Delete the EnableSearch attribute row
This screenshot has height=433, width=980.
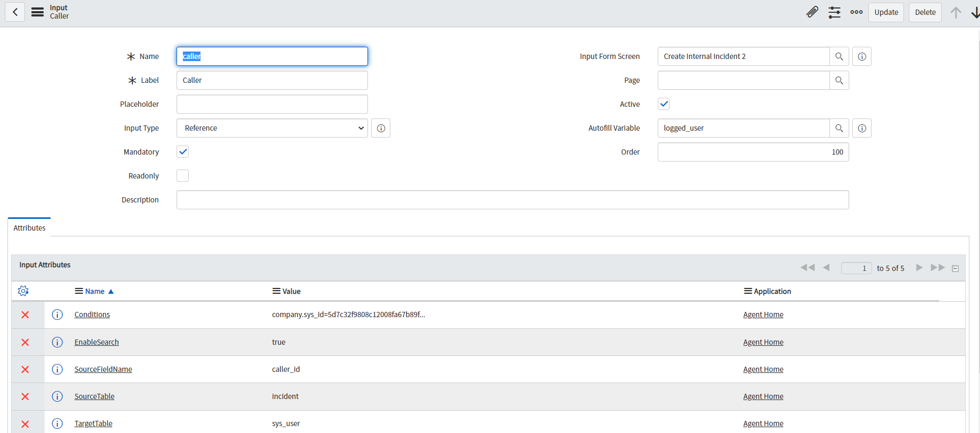point(25,342)
